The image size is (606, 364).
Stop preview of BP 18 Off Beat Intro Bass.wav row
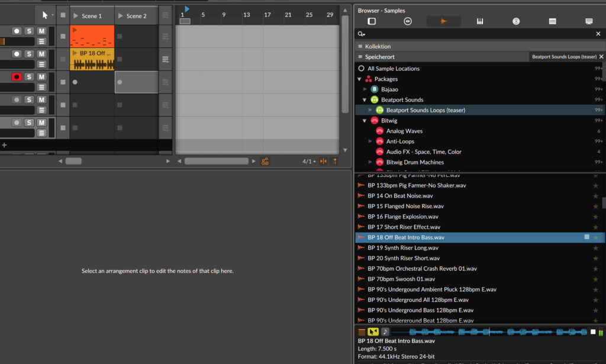[586, 237]
